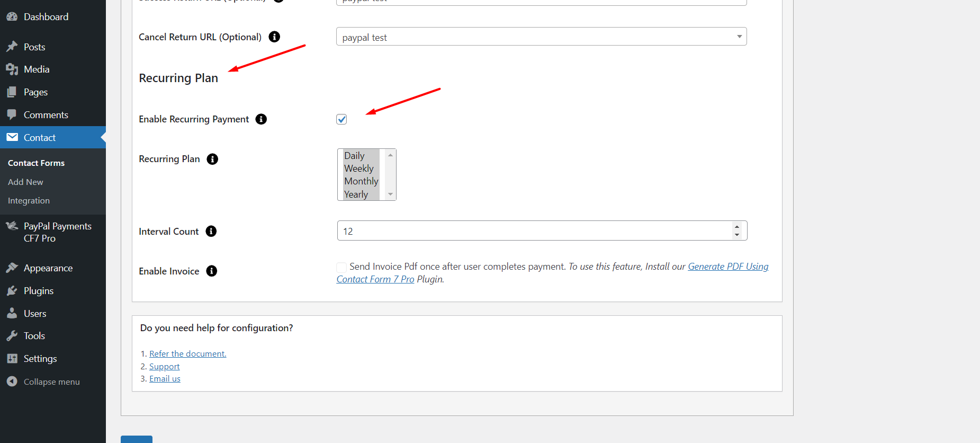Open the Integration submenu item
Screen dimensions: 980x443
[x=29, y=201]
